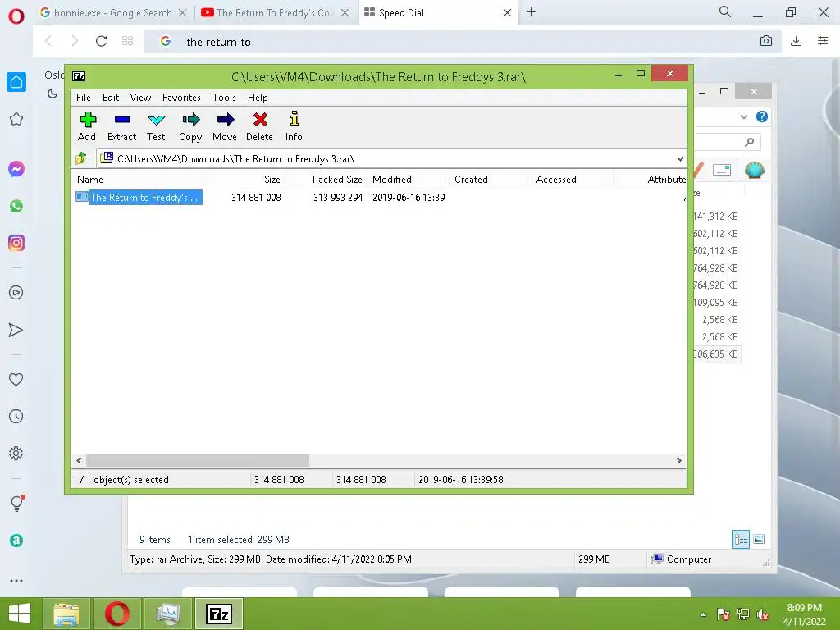
Task: Open Instagram in Opera sidebar
Action: (16, 243)
